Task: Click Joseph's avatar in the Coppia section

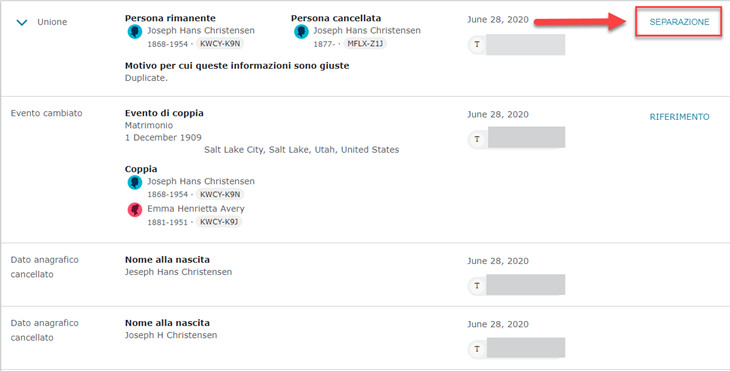Action: tap(135, 182)
